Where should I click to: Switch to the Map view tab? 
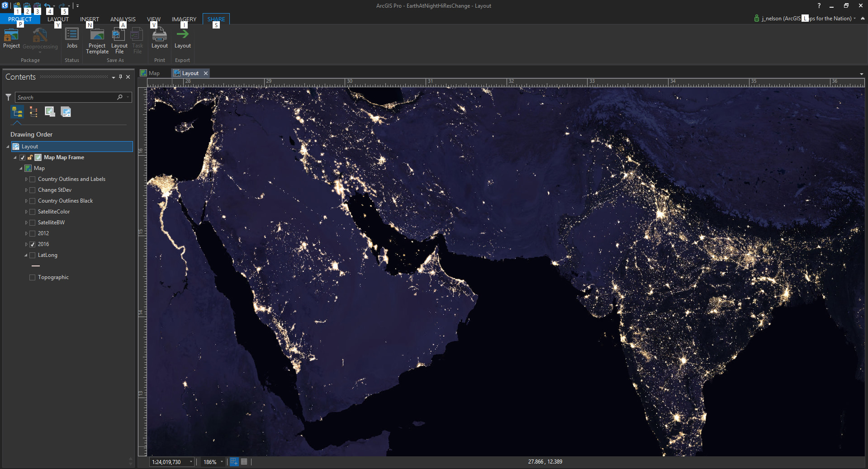(154, 73)
